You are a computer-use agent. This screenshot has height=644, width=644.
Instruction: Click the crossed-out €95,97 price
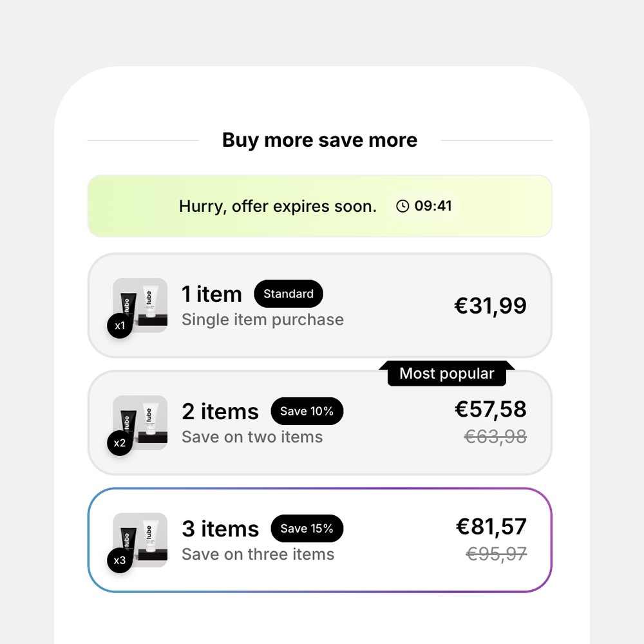point(496,554)
